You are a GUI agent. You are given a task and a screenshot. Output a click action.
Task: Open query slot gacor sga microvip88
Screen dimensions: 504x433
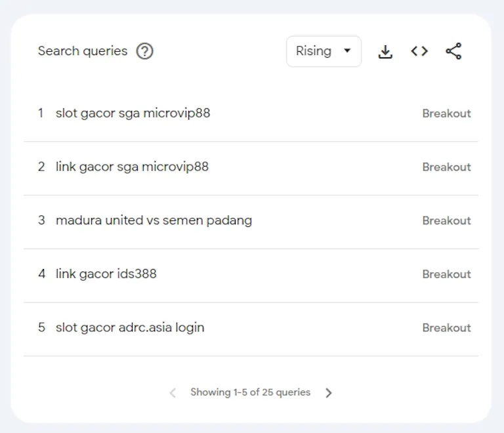133,113
